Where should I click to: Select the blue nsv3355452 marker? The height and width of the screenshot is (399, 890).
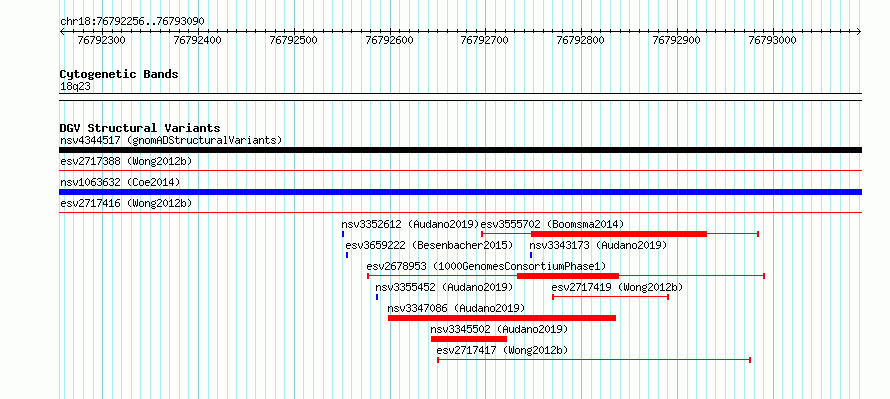click(x=377, y=297)
